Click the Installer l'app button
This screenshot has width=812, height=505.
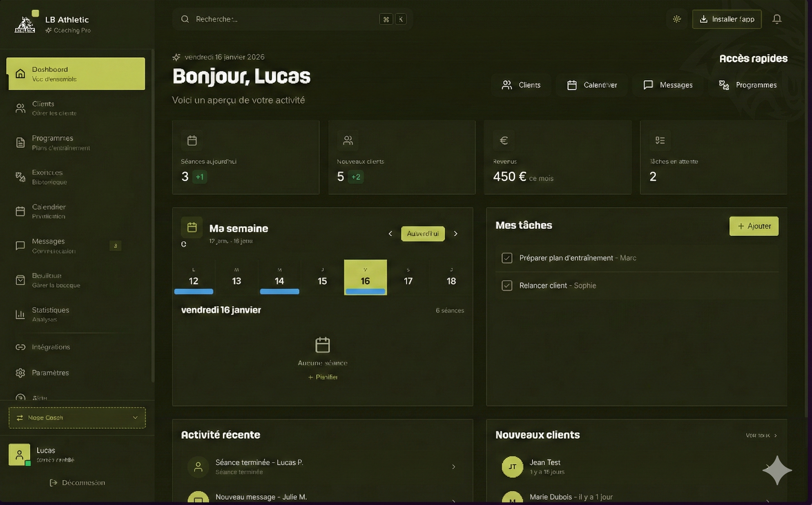[727, 19]
